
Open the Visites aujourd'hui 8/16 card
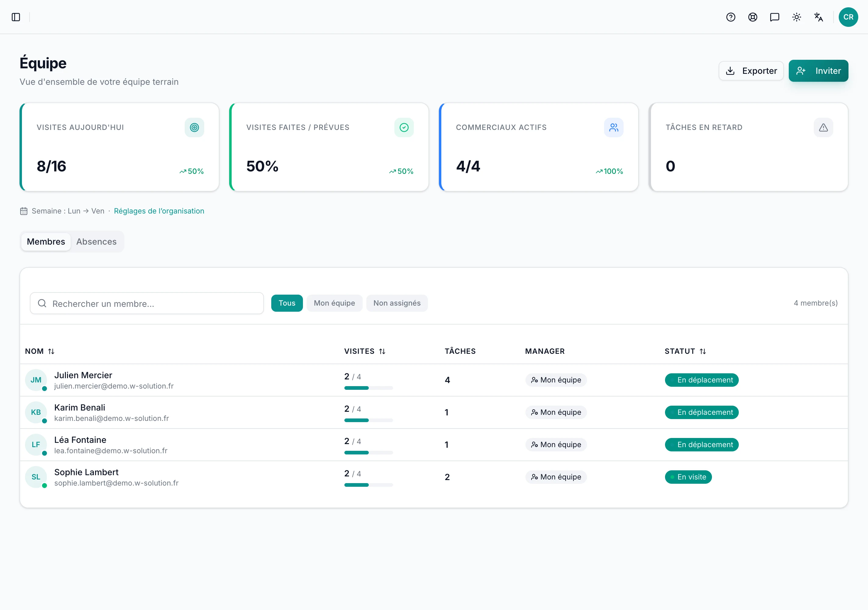[119, 147]
